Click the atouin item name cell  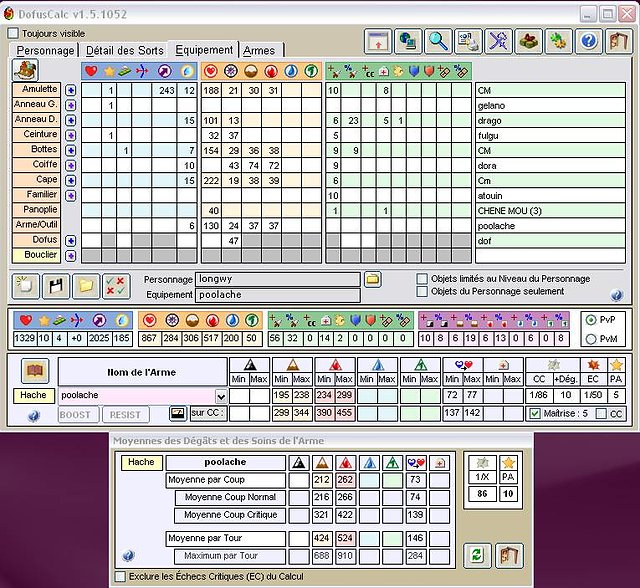(x=550, y=195)
